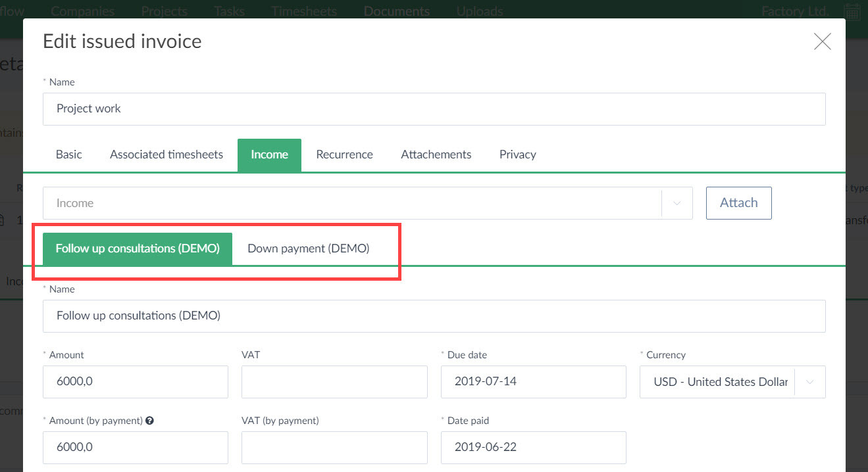Click the VAT (by payment) field
Image resolution: width=868 pixels, height=472 pixels.
(334, 448)
